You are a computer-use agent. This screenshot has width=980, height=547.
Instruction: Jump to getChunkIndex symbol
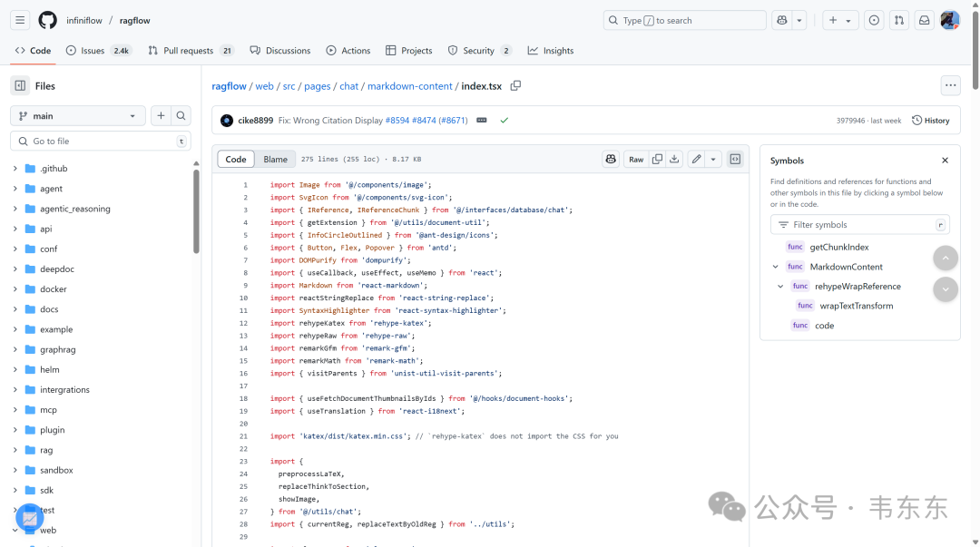(x=839, y=247)
